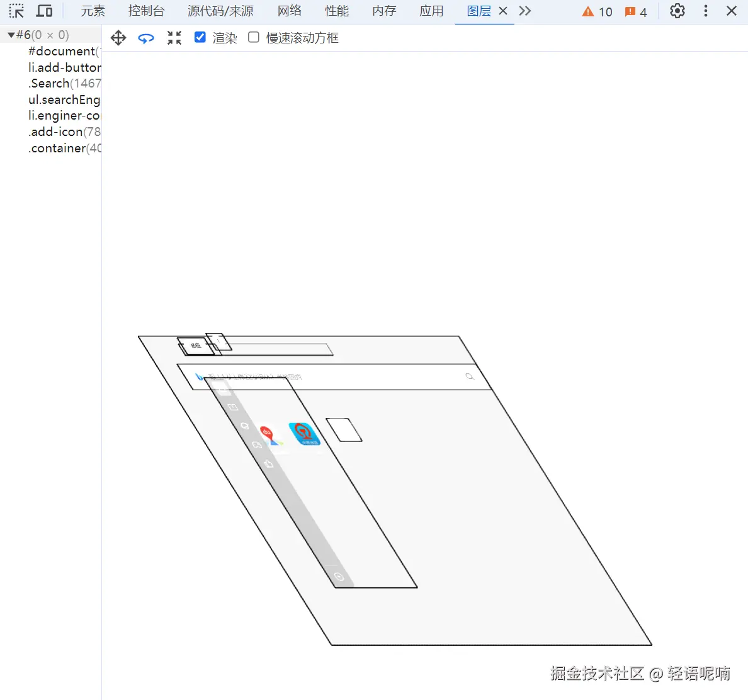Viewport: 748px width, 700px height.
Task: Switch to the 网络 tab
Action: pos(290,11)
